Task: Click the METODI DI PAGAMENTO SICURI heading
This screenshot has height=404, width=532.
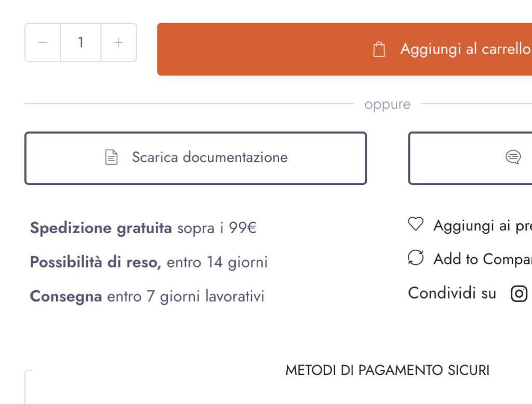Action: 387,370
